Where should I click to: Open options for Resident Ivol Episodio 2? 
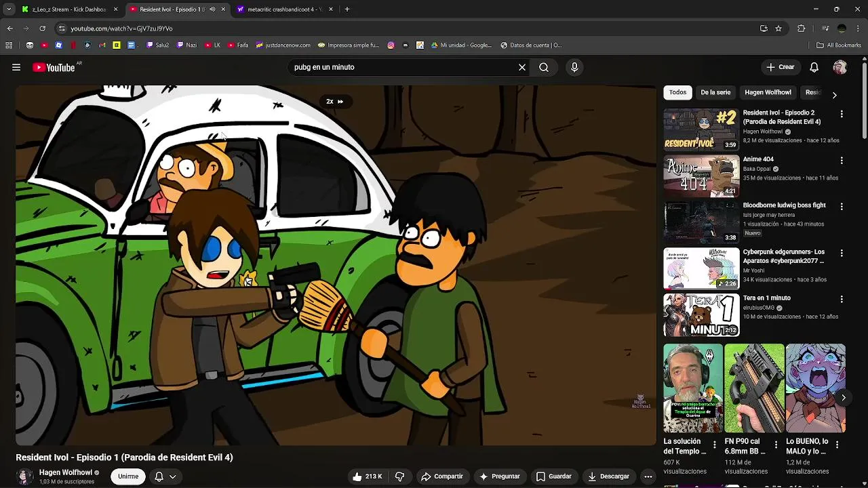pyautogui.click(x=842, y=114)
